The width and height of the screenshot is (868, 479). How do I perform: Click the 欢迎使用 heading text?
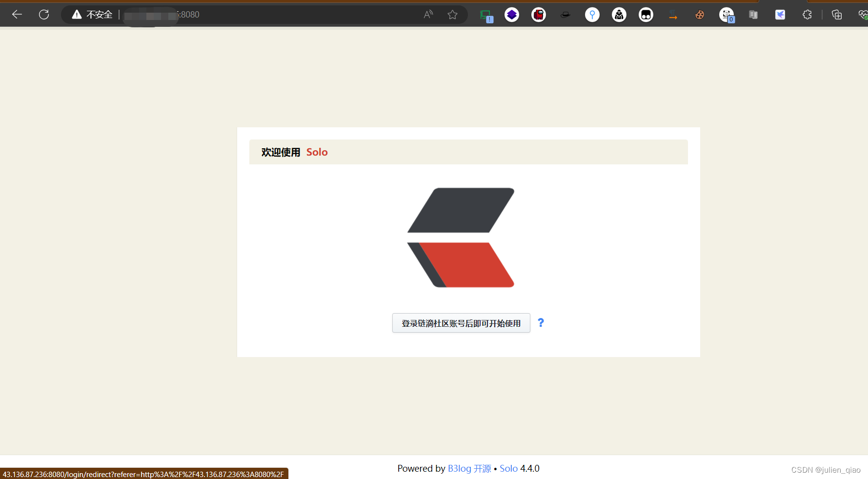tap(281, 152)
